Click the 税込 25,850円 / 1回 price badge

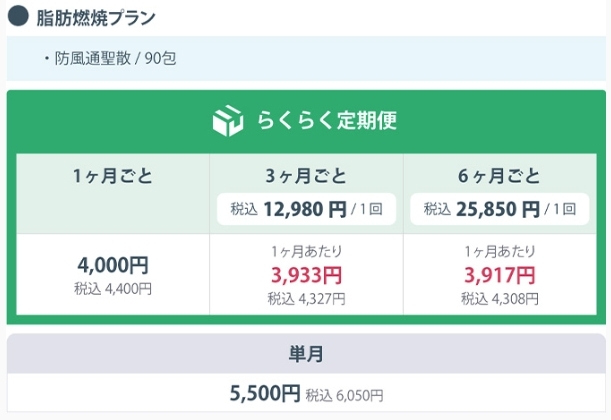click(500, 209)
